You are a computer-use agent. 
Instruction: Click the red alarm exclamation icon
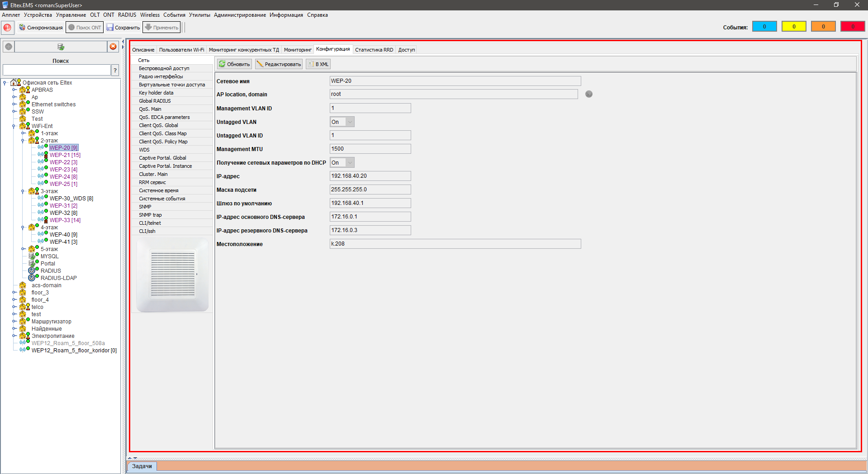[7, 28]
